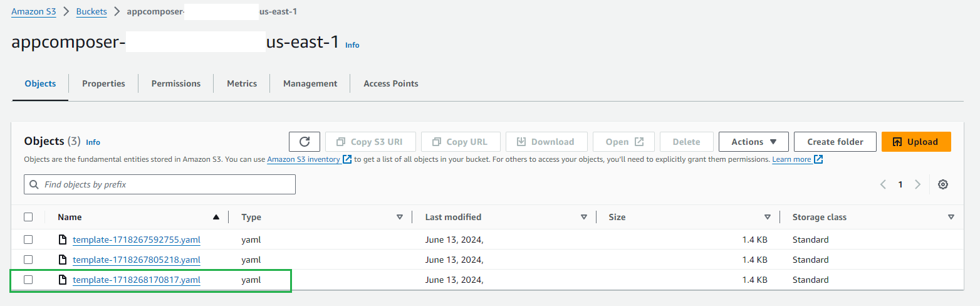
Task: Go to next page arrow
Action: pyautogui.click(x=918, y=184)
